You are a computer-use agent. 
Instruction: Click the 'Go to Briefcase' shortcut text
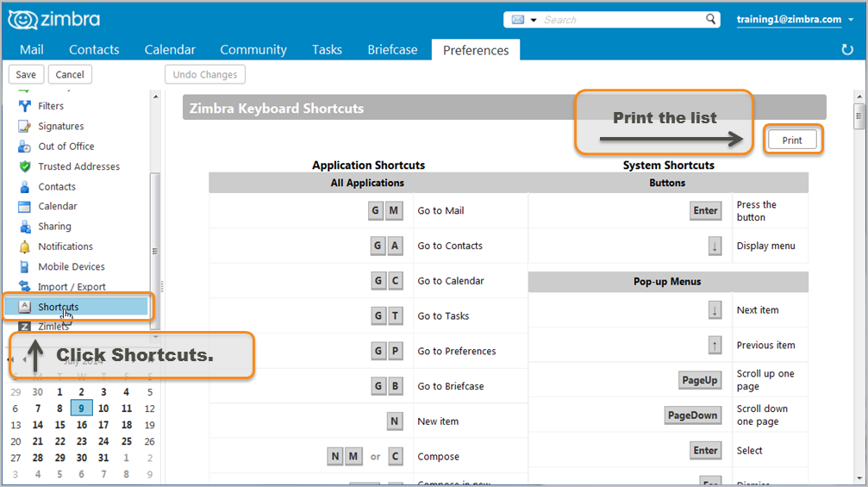tap(451, 386)
